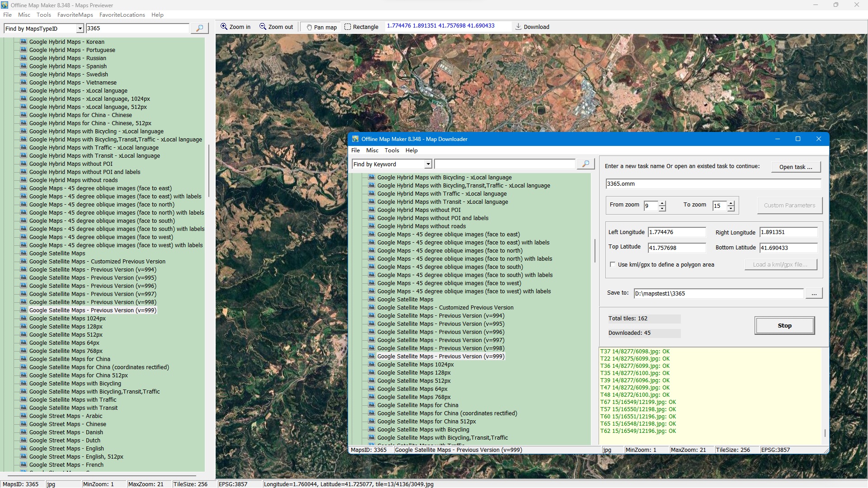Enable kml/gpx polygon area checkbox
The width and height of the screenshot is (868, 488).
pos(613,264)
